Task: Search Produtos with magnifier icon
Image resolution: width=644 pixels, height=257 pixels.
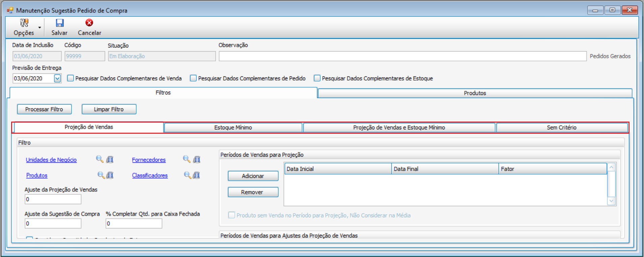Action: pyautogui.click(x=101, y=175)
